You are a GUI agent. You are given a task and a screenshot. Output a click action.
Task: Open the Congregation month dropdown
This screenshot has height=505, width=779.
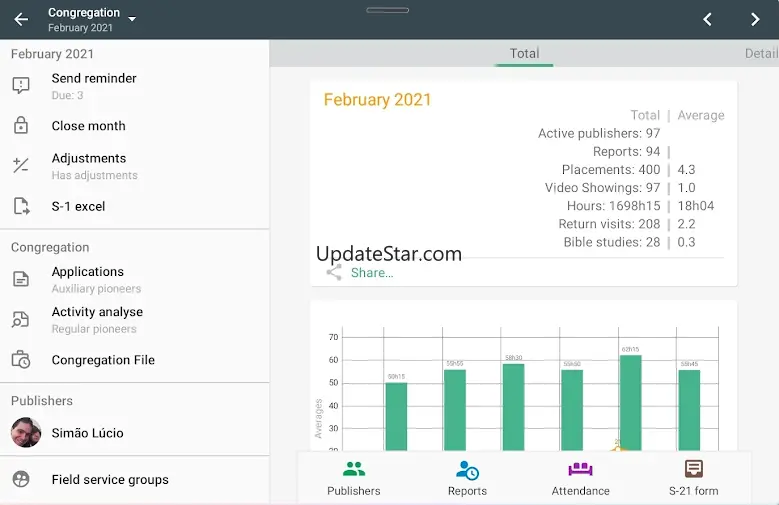tap(92, 19)
